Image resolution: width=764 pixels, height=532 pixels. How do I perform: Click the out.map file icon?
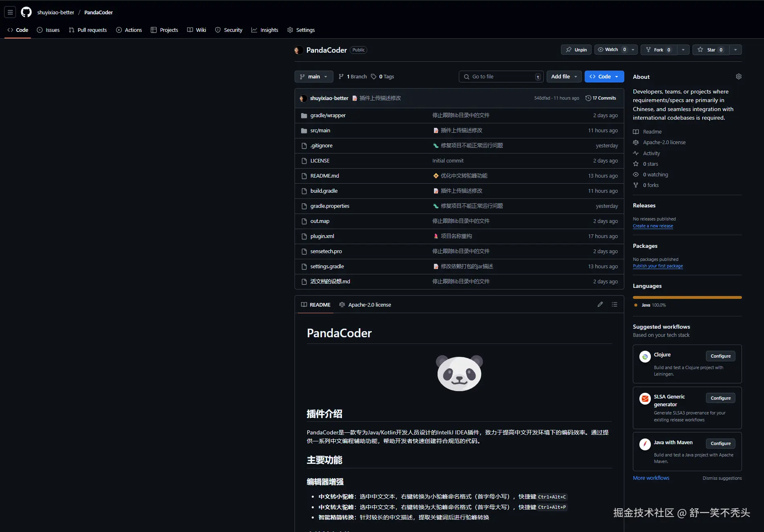click(x=304, y=221)
